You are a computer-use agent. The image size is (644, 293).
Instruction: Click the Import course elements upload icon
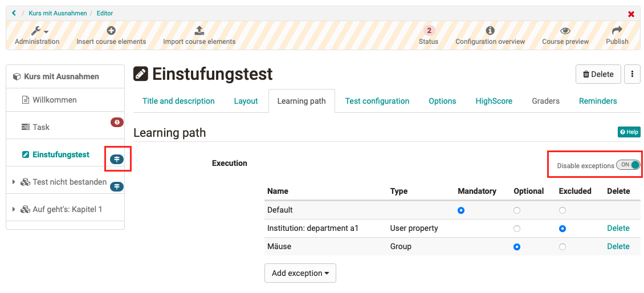click(x=199, y=31)
